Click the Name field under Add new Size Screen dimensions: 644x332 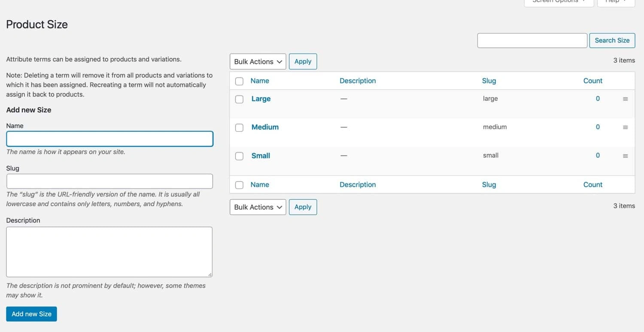pyautogui.click(x=109, y=139)
